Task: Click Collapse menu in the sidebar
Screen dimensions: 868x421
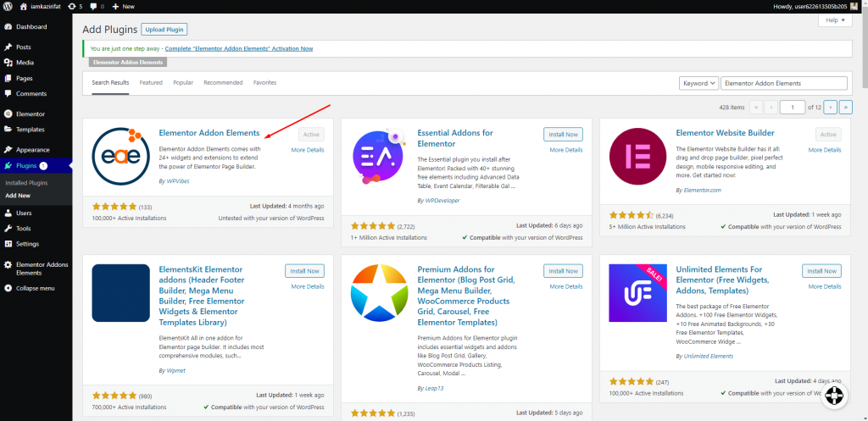Action: (36, 288)
